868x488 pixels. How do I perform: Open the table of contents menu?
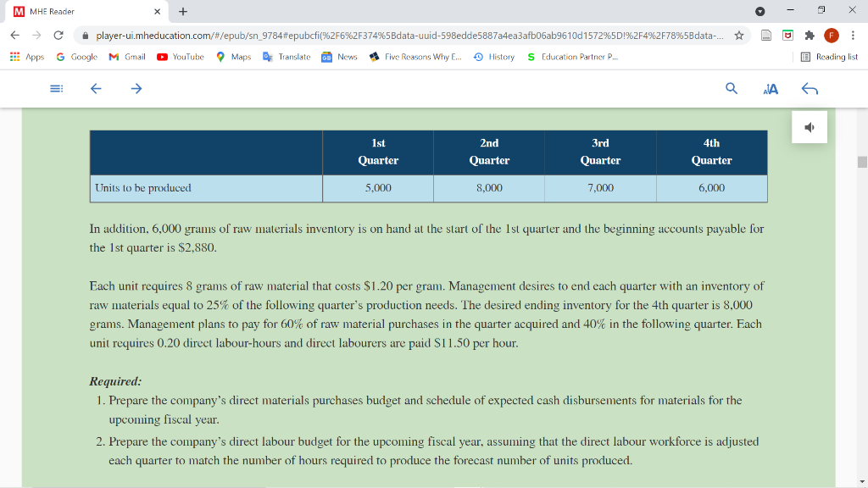coord(56,88)
